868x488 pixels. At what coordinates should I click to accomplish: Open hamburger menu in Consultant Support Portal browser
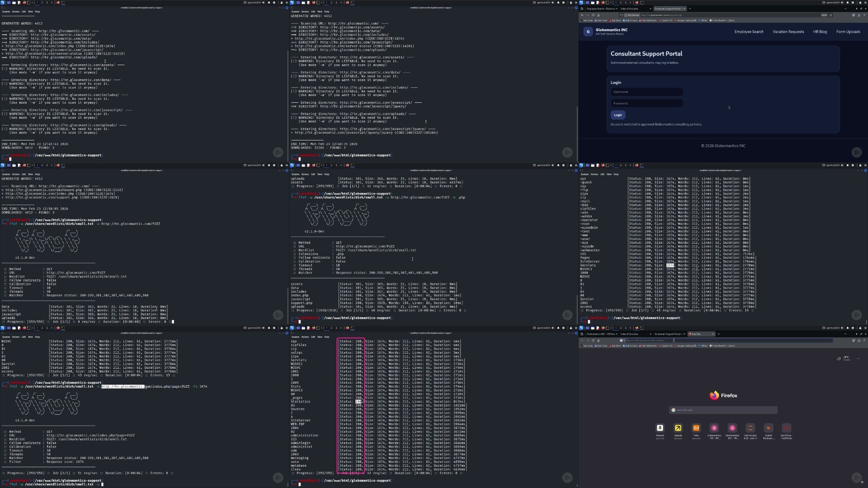click(864, 15)
